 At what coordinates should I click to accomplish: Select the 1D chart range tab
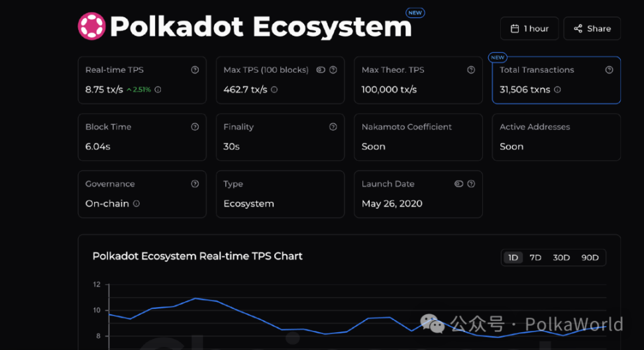coord(513,257)
